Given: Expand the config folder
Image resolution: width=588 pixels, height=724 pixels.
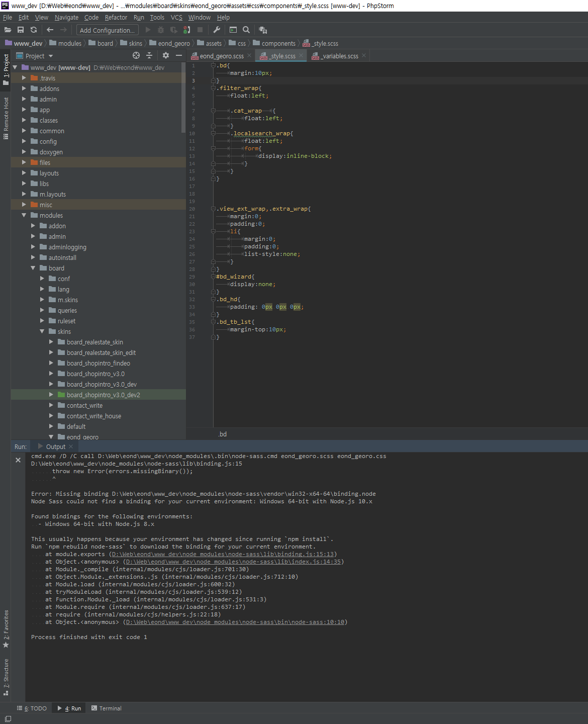Looking at the screenshot, I should click(24, 141).
